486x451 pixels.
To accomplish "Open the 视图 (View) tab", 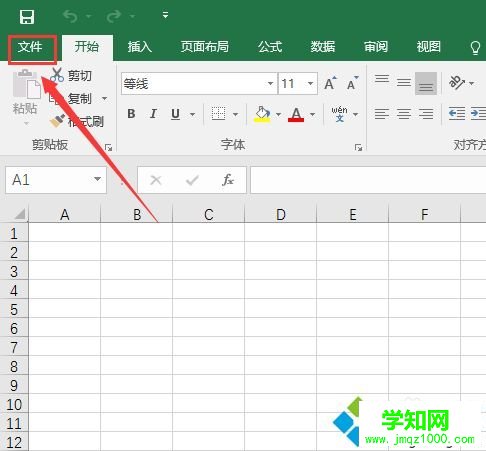I will (x=429, y=47).
